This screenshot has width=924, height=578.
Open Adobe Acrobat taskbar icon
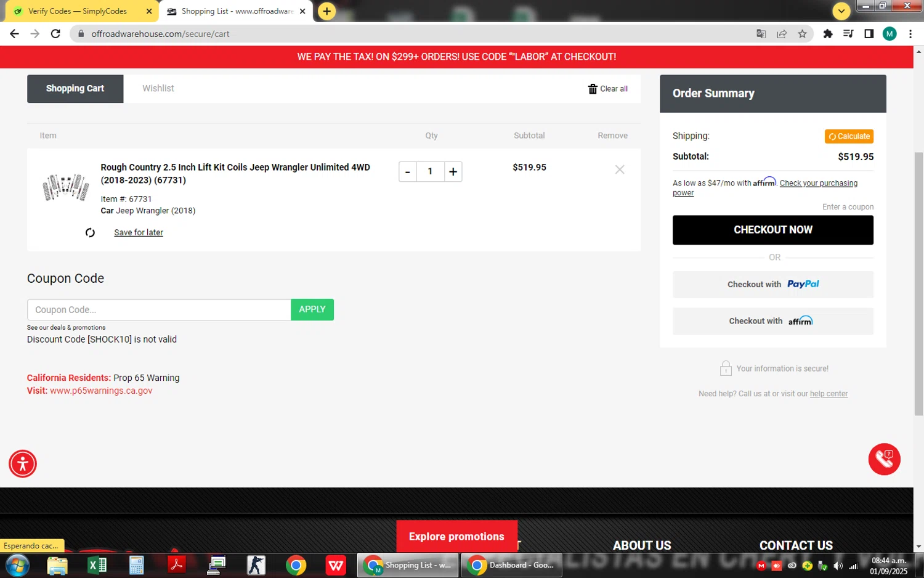point(177,565)
